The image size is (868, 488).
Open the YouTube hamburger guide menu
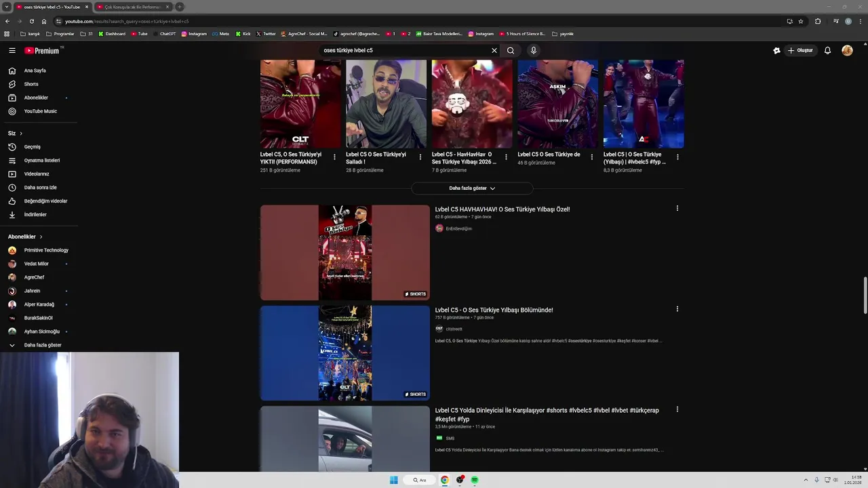(x=12, y=50)
